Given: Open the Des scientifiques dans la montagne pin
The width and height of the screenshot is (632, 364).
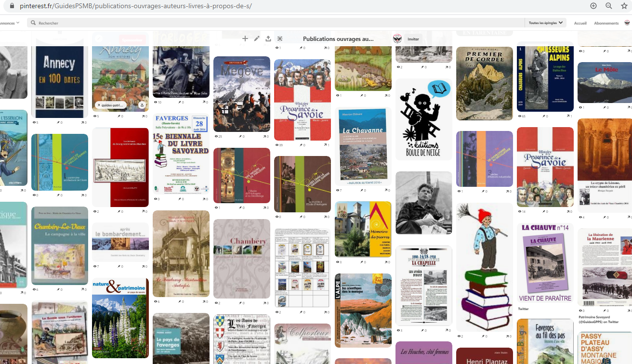Looking at the screenshot, I should 363,311.
